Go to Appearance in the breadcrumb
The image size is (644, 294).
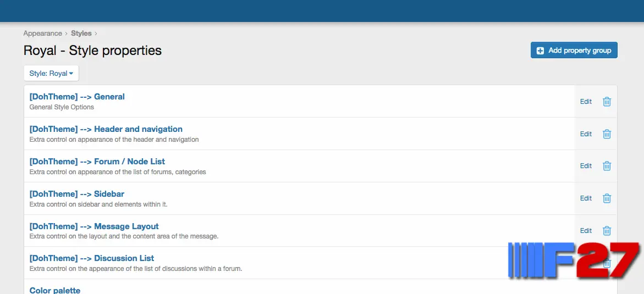click(x=42, y=34)
